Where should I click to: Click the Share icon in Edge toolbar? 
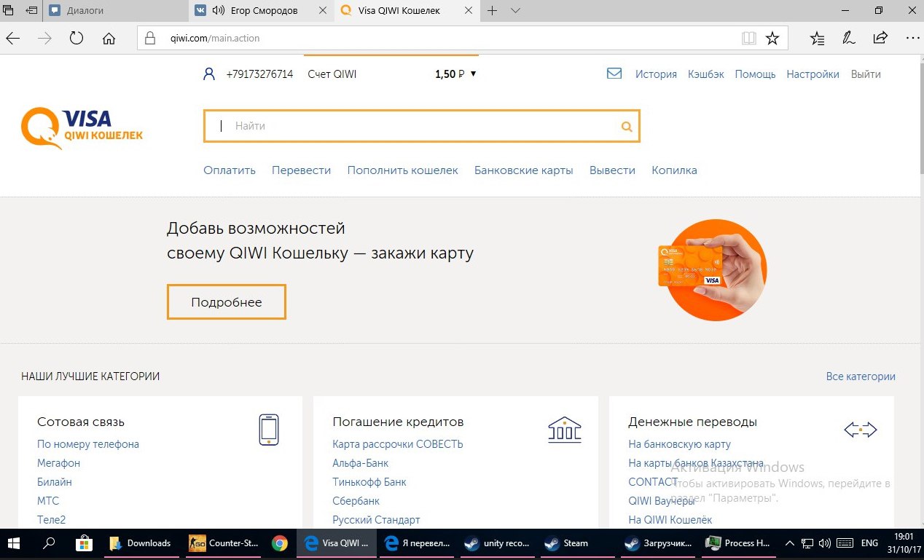(880, 39)
